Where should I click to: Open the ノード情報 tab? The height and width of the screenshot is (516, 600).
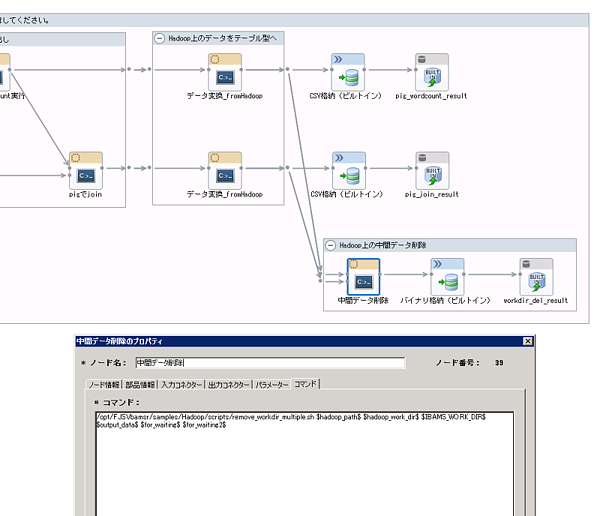pyautogui.click(x=104, y=385)
